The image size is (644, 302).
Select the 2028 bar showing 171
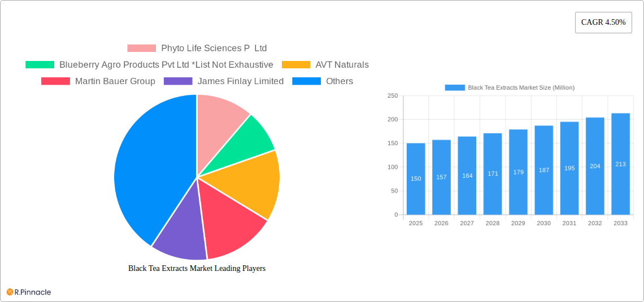click(493, 174)
